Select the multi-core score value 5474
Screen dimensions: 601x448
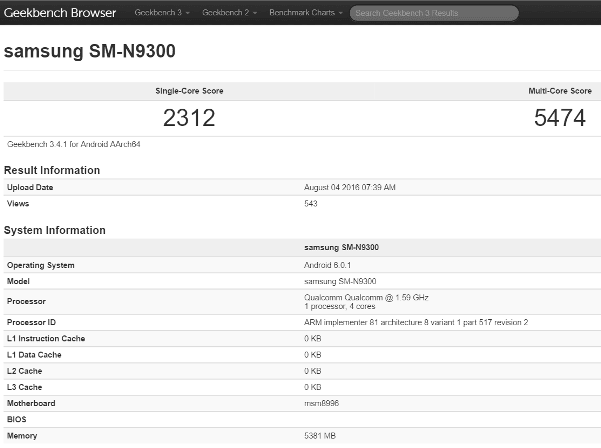point(560,118)
